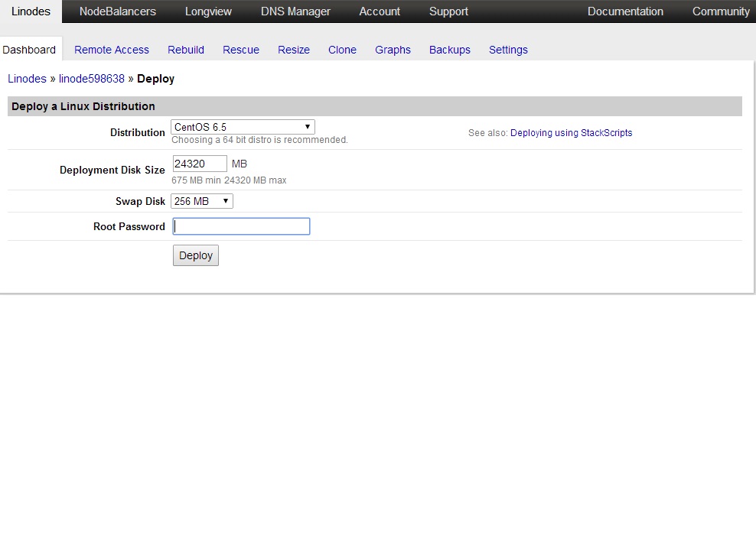756x552 pixels.
Task: Open Longview from the top navigation
Action: 208,11
